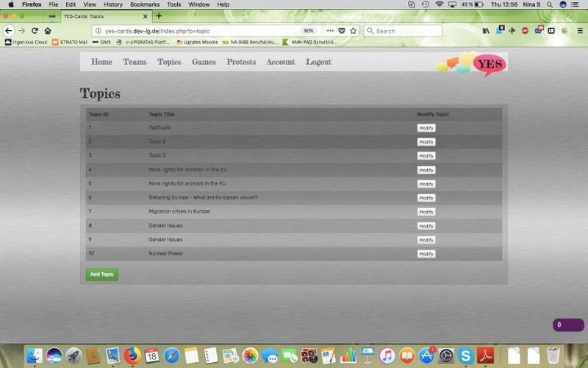Open the Teams navigation link
Screen dimensions: 588x368
click(135, 62)
